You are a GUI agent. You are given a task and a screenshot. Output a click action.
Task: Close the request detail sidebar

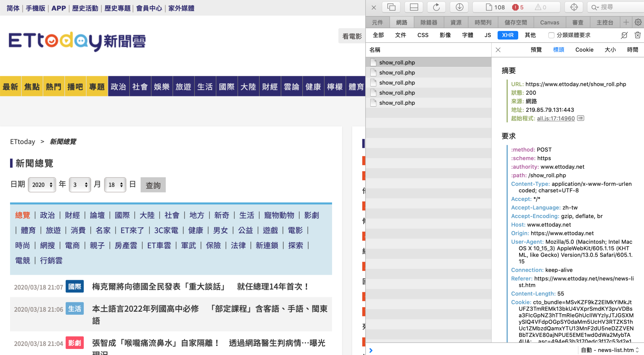498,50
